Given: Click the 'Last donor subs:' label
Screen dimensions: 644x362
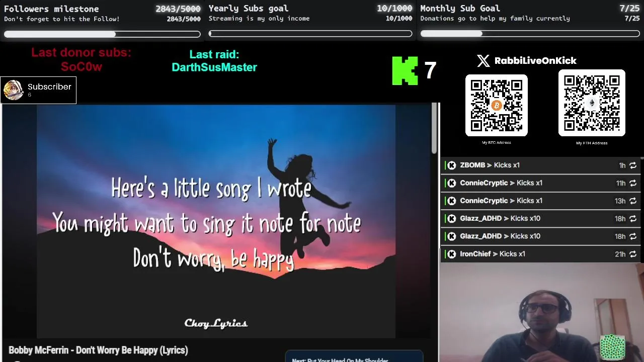Looking at the screenshot, I should (81, 53).
